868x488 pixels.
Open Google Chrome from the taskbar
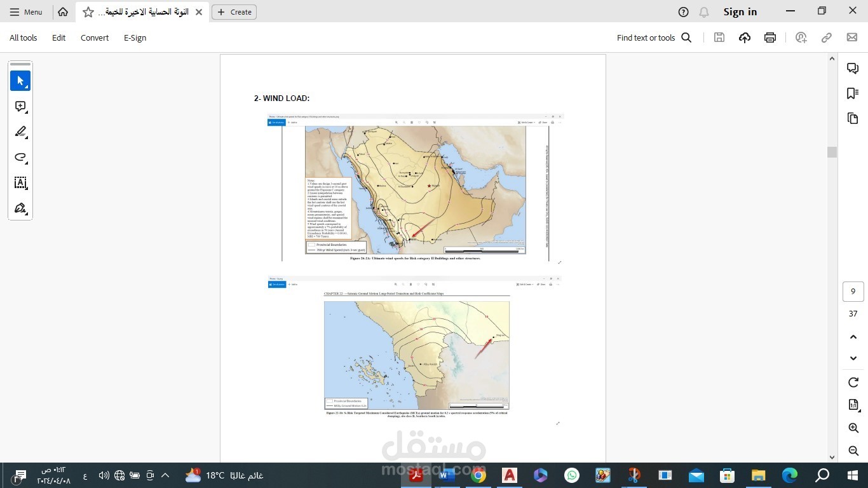click(x=478, y=475)
